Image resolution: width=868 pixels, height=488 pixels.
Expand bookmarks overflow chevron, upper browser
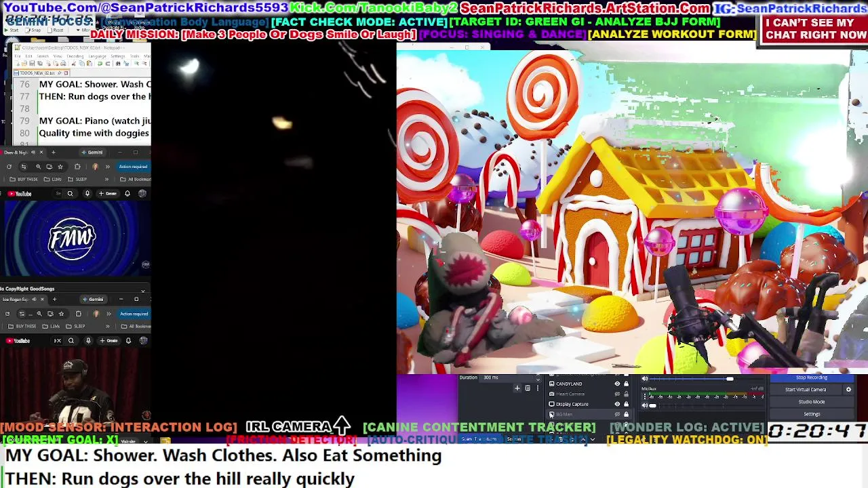point(106,179)
